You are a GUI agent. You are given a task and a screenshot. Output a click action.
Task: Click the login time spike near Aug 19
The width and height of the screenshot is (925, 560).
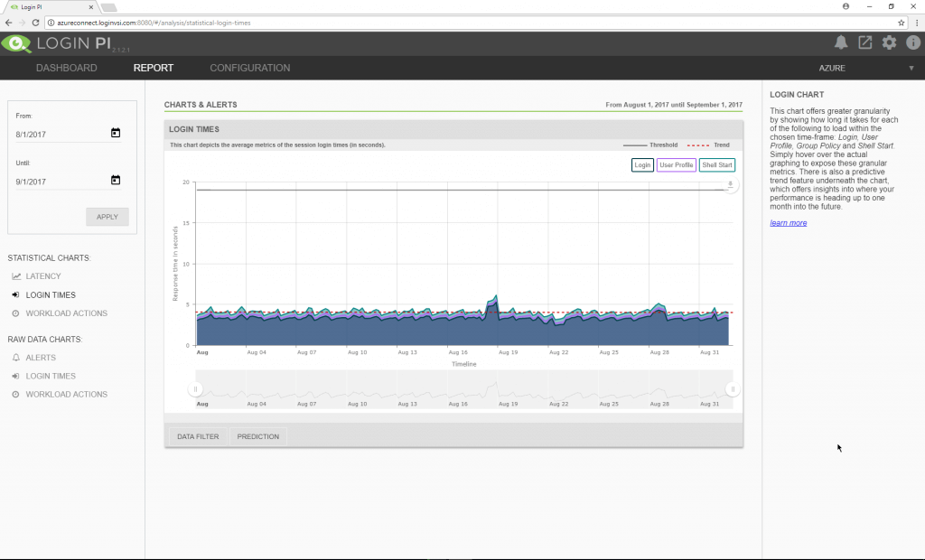click(x=496, y=297)
